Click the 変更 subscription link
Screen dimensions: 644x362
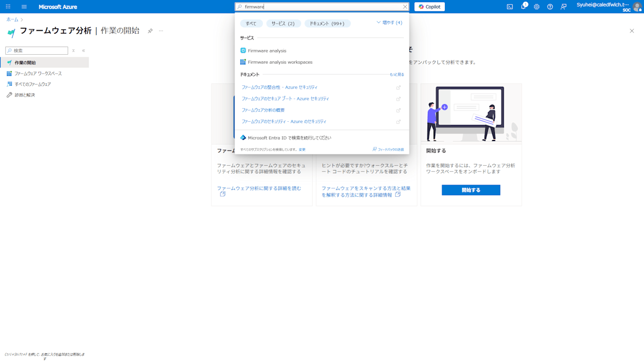[x=302, y=150]
